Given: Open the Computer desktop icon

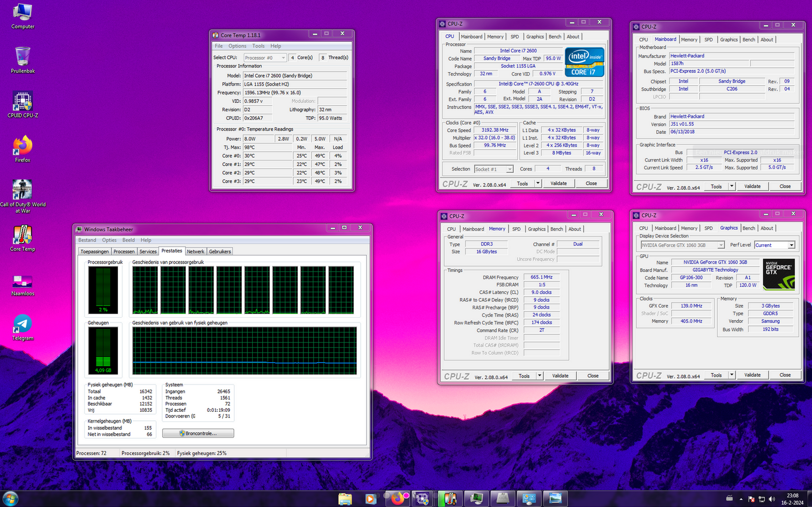Looking at the screenshot, I should [22, 16].
